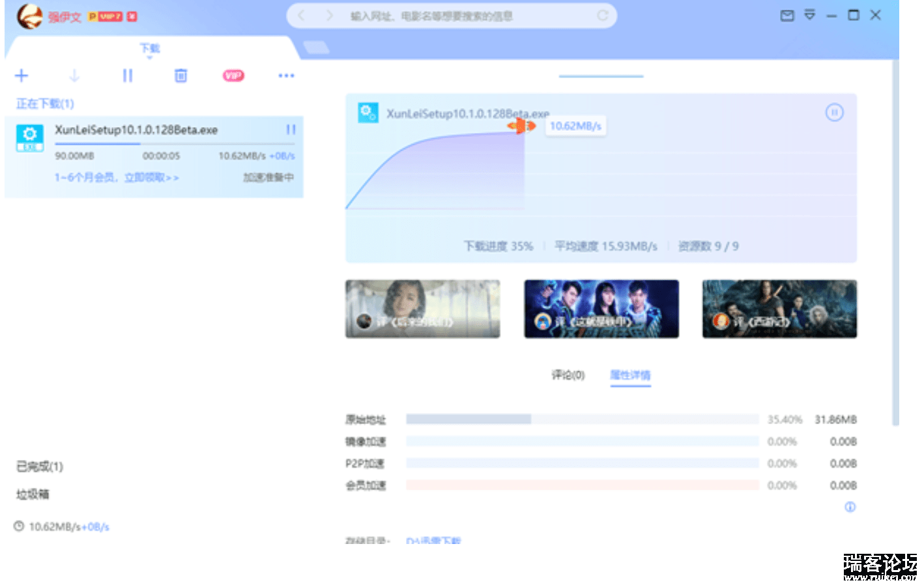This screenshot has width=924, height=587.
Task: Click the plus icon to add new download
Action: (22, 76)
